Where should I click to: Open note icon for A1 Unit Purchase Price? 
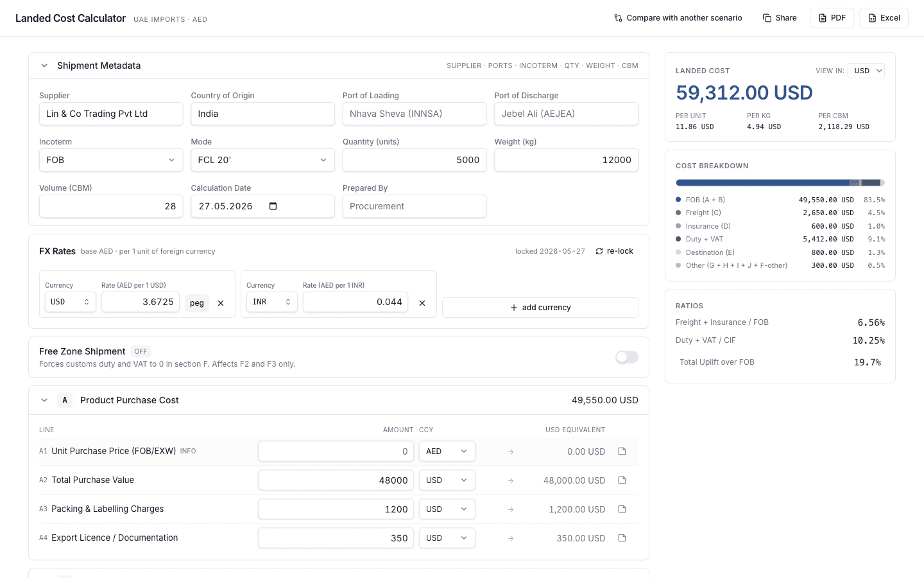coord(622,451)
